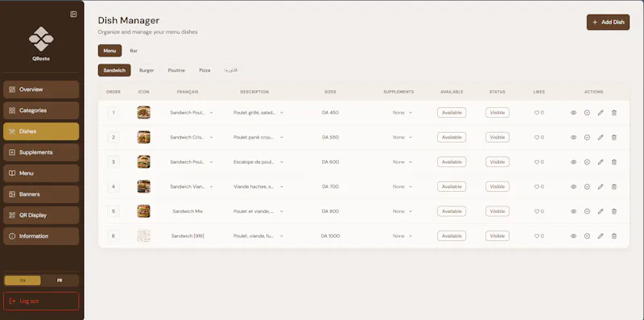The width and height of the screenshot is (644, 320).
Task: Open the Banners page
Action: (41, 194)
